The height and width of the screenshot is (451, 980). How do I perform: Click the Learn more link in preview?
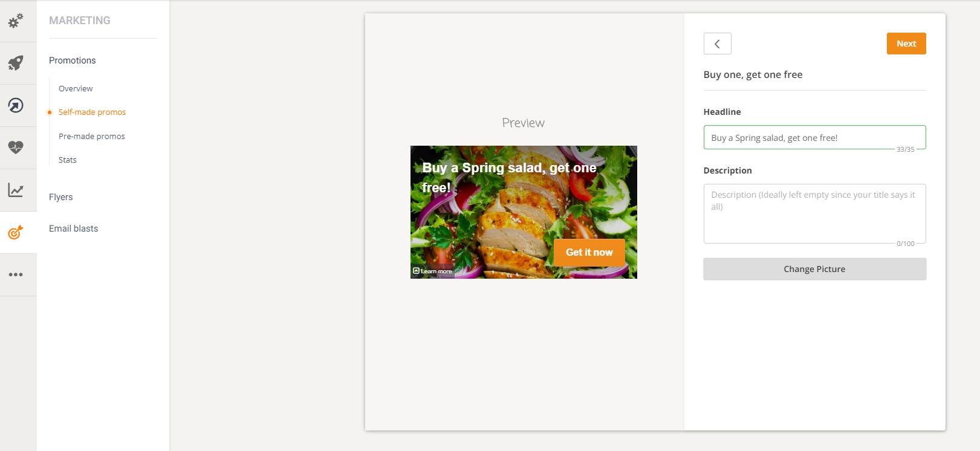coord(432,271)
